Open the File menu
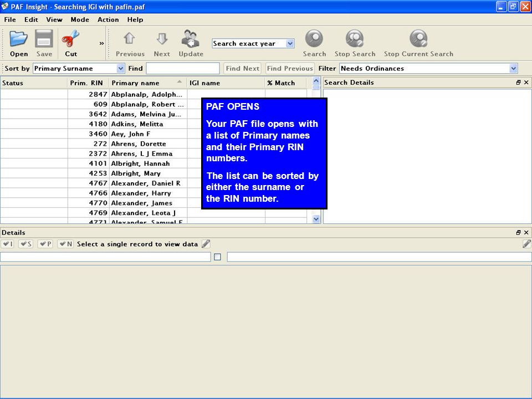The height and width of the screenshot is (399, 532). click(10, 20)
